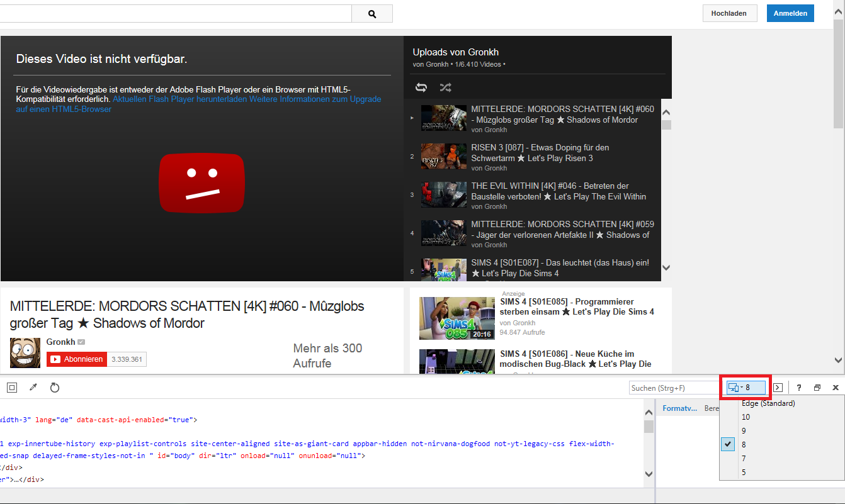Screen dimensions: 845x504
Task: Open the DevTools help question mark
Action: tap(799, 388)
